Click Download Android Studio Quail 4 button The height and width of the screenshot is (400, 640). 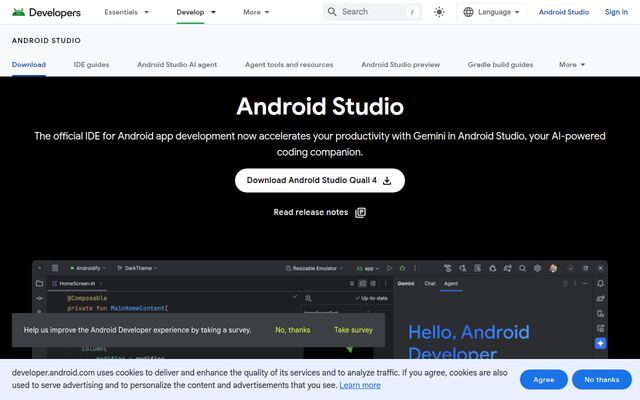click(x=320, y=180)
